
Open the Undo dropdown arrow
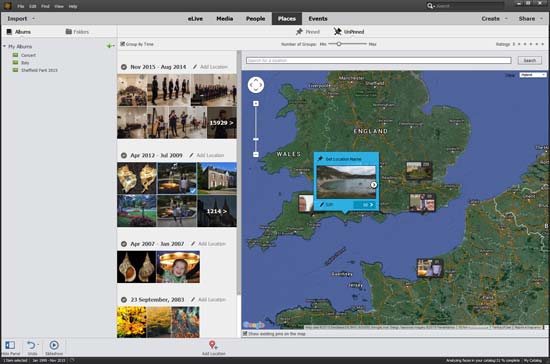(38, 344)
